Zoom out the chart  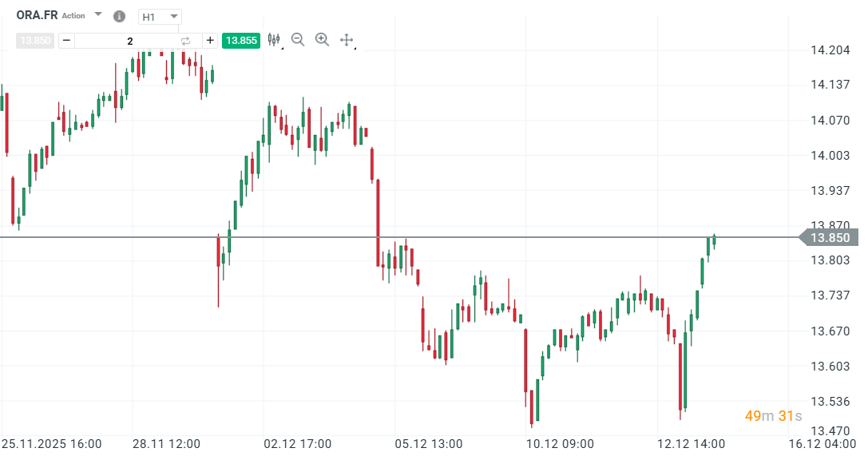click(x=298, y=40)
